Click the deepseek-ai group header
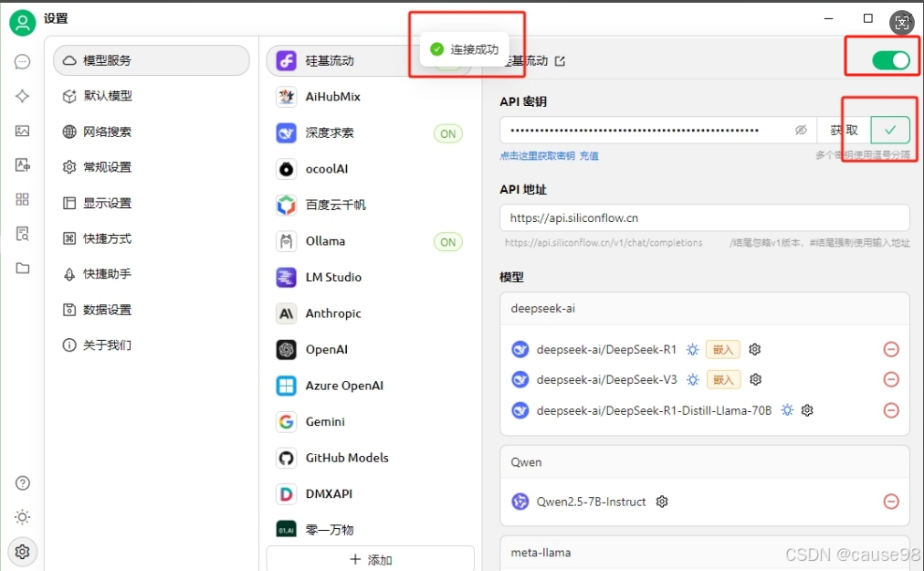Screen dimensions: 924x571 coord(704,309)
